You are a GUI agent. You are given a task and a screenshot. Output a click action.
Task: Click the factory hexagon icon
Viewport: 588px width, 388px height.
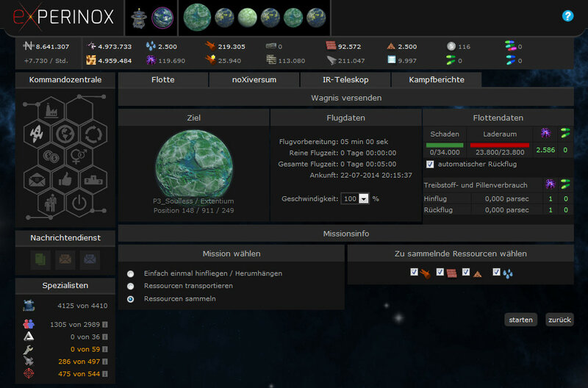(51, 110)
